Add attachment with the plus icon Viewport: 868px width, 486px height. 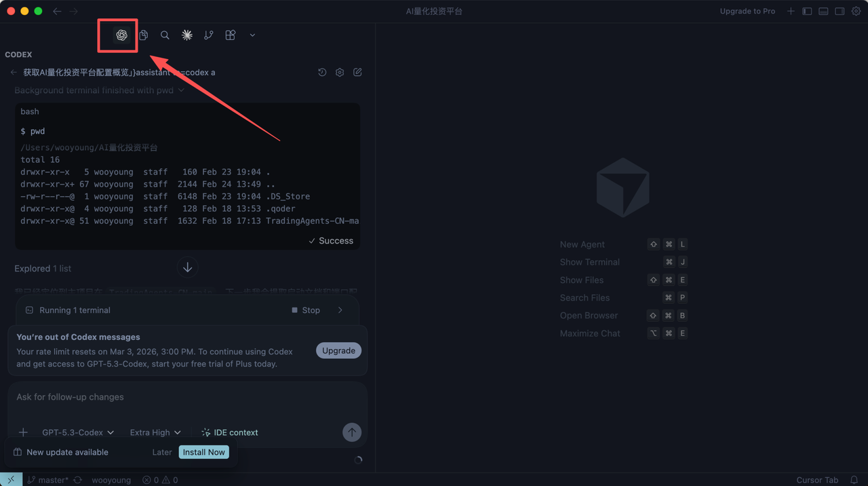pyautogui.click(x=23, y=432)
